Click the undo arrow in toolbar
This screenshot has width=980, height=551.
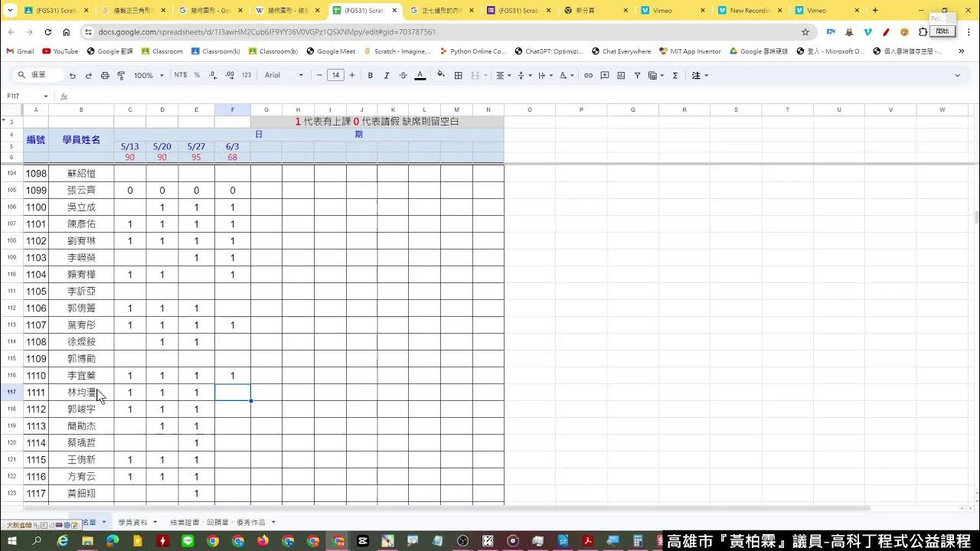73,76
